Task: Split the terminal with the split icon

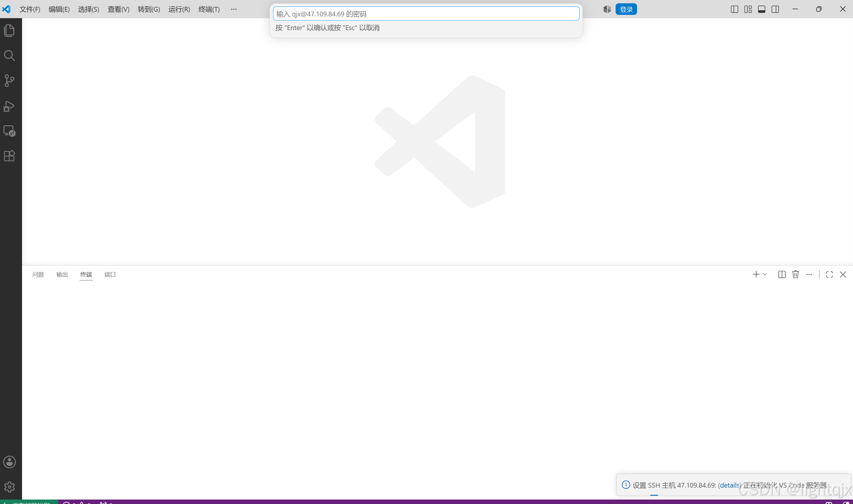Action: pos(782,274)
